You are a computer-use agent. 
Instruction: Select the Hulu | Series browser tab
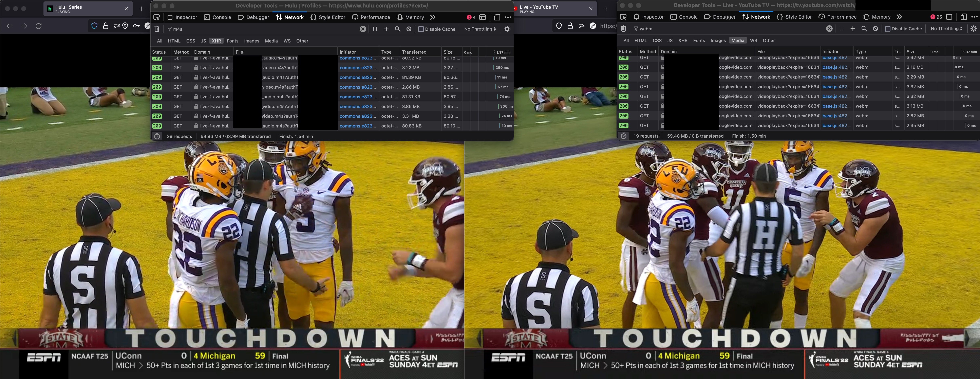[88, 9]
